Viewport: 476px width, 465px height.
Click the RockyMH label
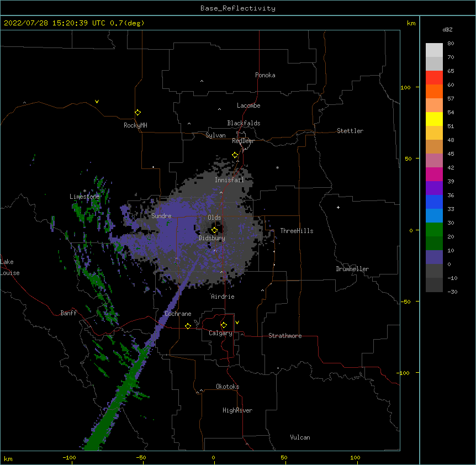coord(135,125)
